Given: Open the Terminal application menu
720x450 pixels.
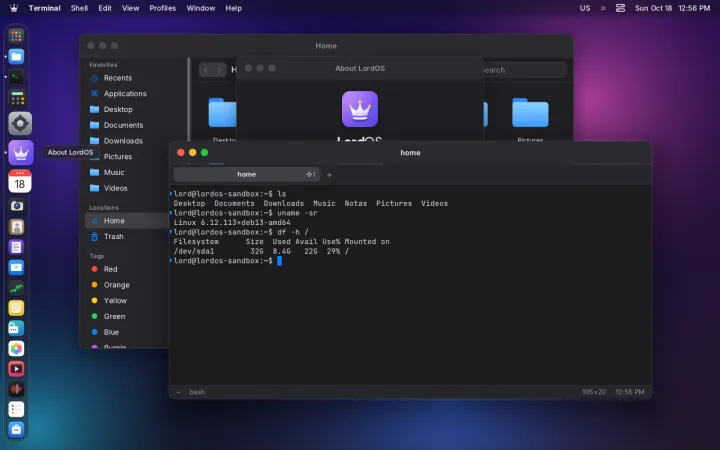Looking at the screenshot, I should pos(45,8).
